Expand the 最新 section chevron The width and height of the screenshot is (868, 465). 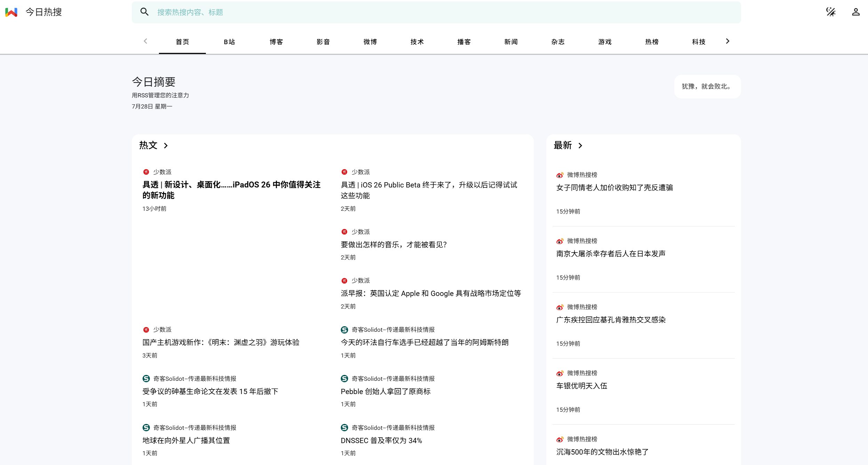coord(580,146)
